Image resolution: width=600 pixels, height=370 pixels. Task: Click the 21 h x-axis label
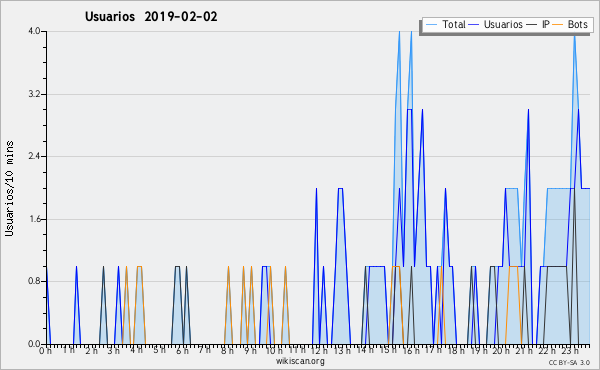pos(523,351)
